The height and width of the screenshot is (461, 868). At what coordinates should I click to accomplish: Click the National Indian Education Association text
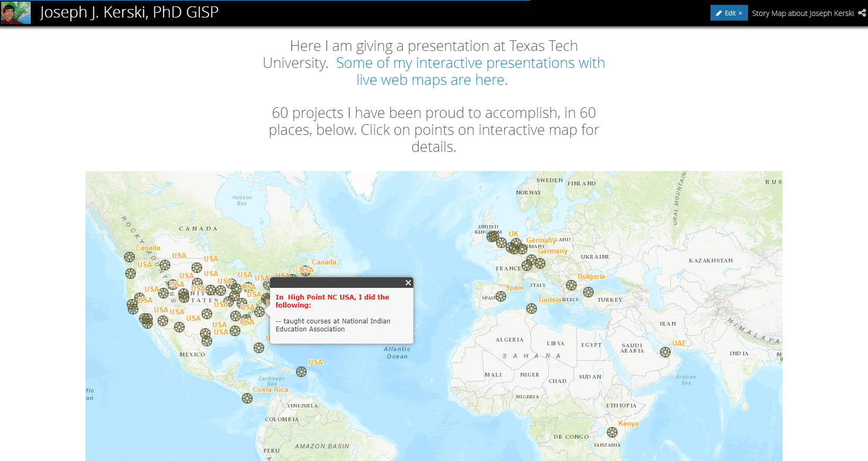click(x=333, y=325)
